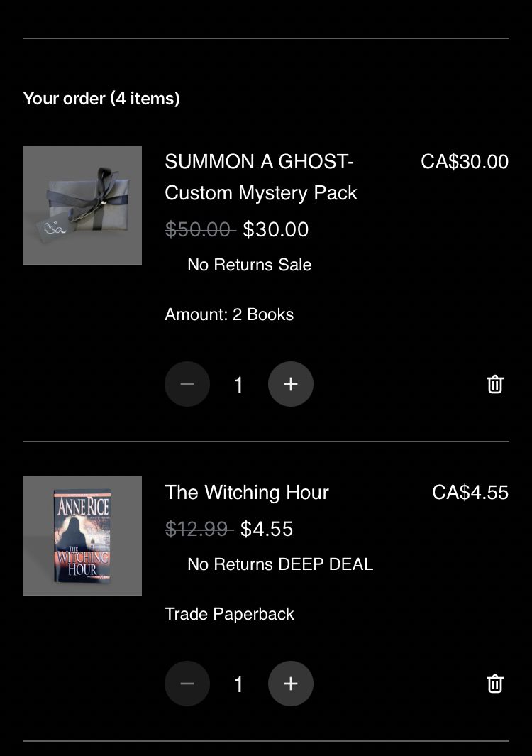Click the CA$30.00 line total
The width and height of the screenshot is (532, 756).
point(465,162)
